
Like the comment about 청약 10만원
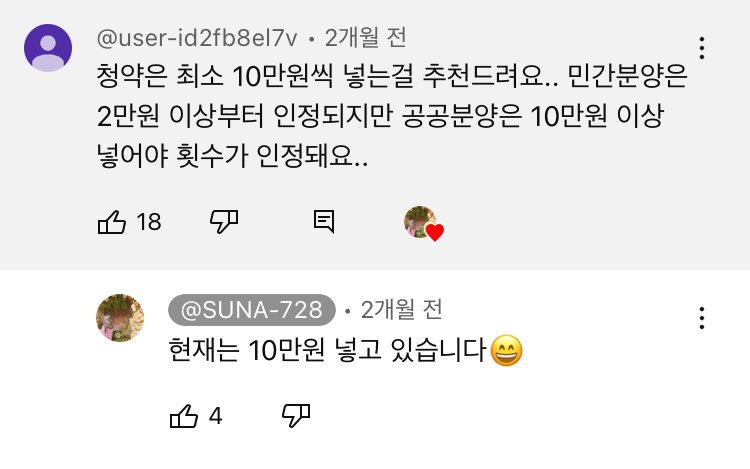(111, 222)
